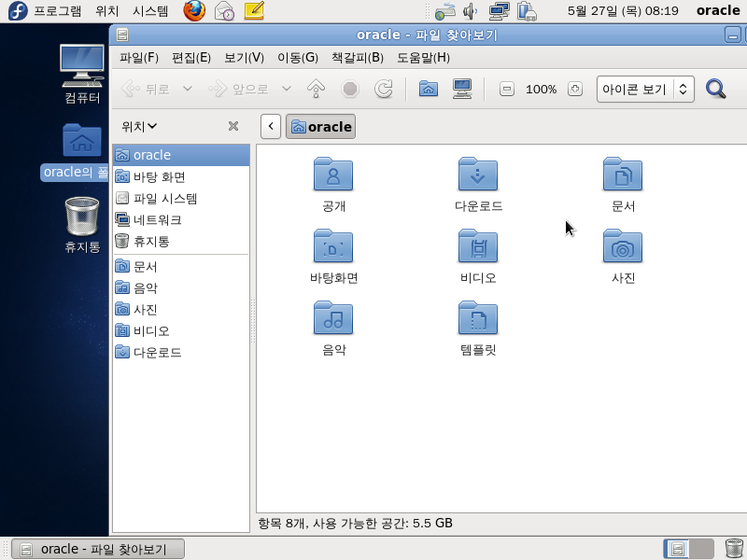Go up to the parent folder

(316, 89)
